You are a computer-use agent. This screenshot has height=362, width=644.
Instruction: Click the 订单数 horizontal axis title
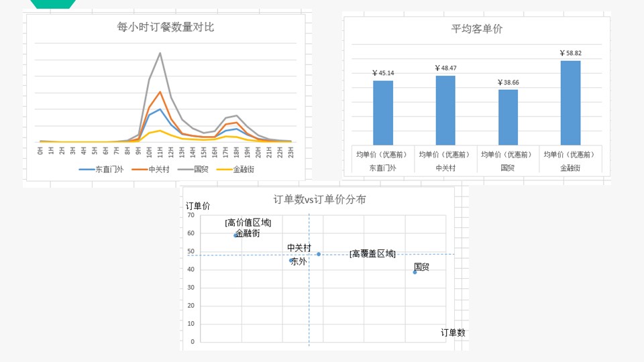[453, 333]
